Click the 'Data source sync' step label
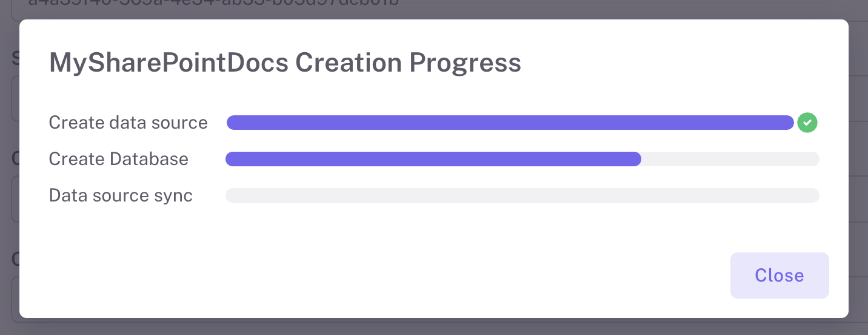The height and width of the screenshot is (335, 868). [121, 195]
